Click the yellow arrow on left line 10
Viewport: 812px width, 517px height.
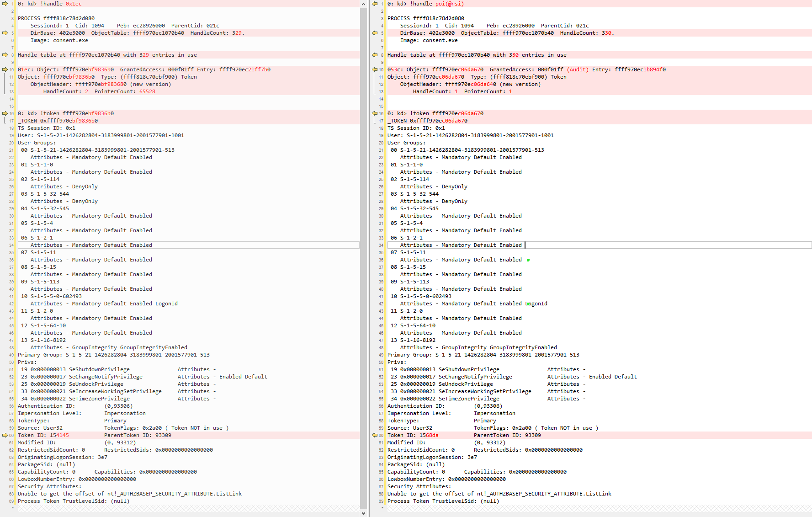tap(5, 69)
